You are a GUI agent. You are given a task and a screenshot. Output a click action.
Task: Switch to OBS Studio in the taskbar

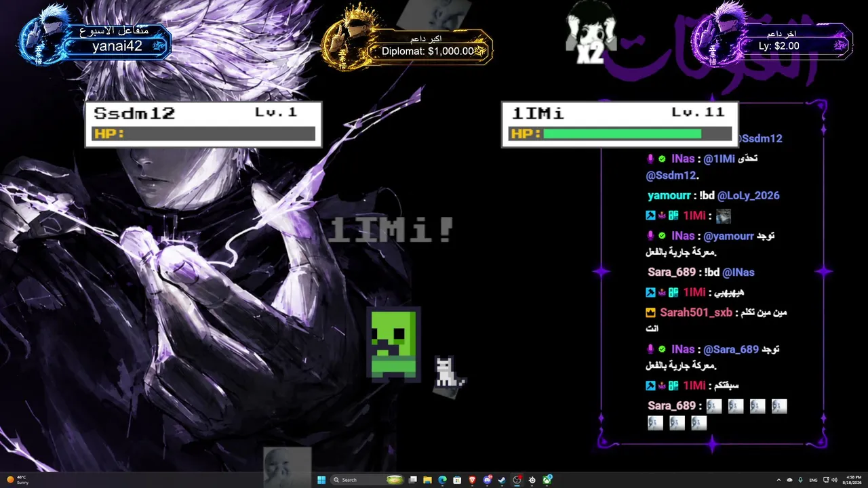click(517, 480)
